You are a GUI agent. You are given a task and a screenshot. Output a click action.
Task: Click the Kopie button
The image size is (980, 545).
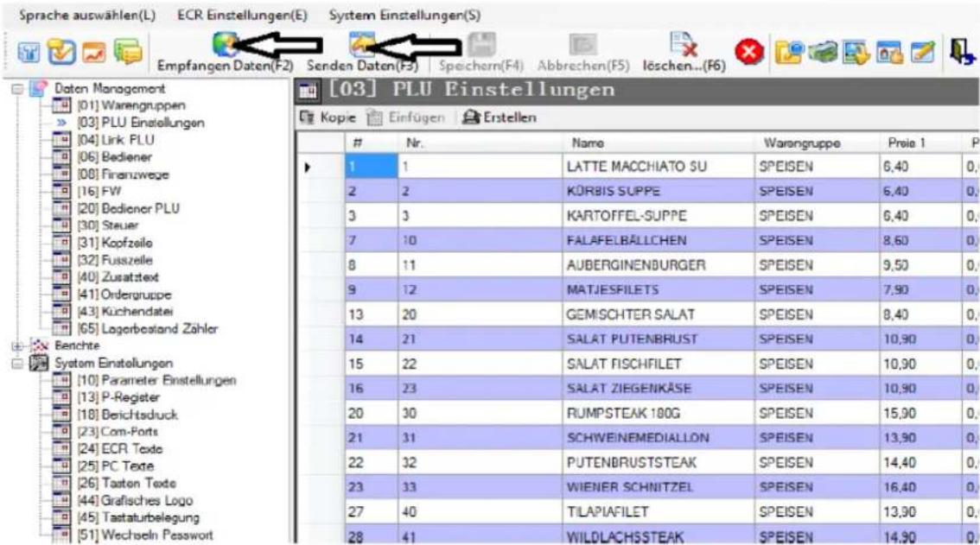click(x=328, y=117)
